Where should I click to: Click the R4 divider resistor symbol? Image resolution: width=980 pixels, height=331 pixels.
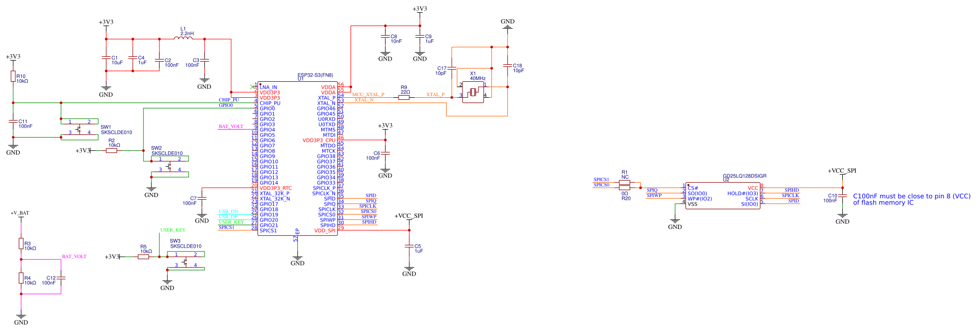point(21,278)
